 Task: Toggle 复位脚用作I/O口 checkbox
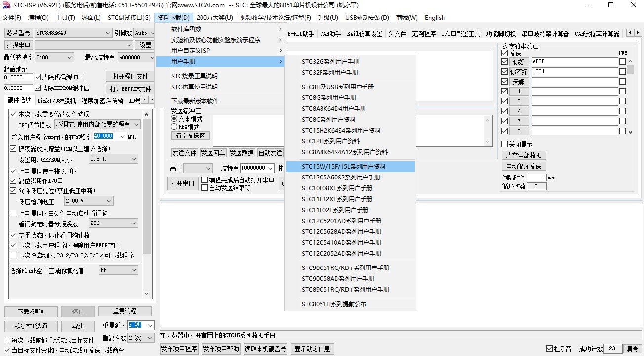click(13, 181)
